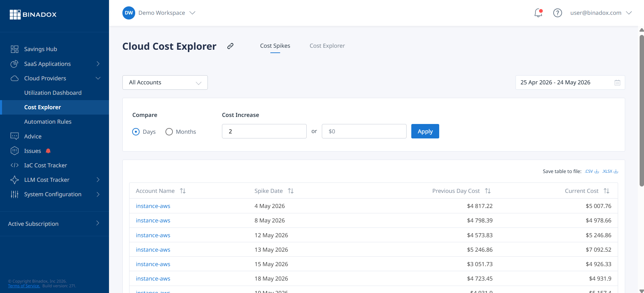Open the calendar icon in date range
Screen dimensions: 644x293
[617, 83]
